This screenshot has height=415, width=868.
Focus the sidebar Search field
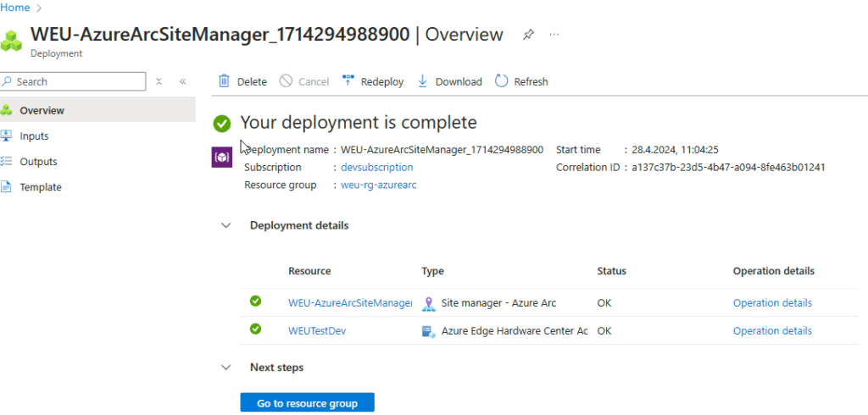[73, 81]
